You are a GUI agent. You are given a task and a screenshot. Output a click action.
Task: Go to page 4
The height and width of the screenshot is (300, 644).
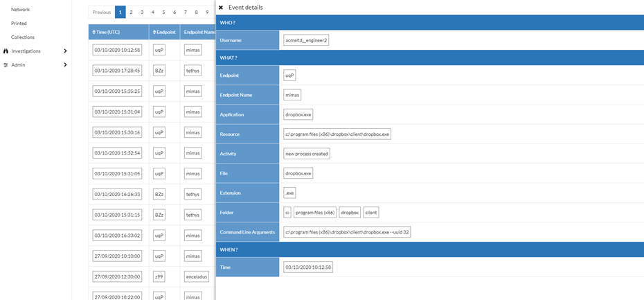(x=153, y=12)
